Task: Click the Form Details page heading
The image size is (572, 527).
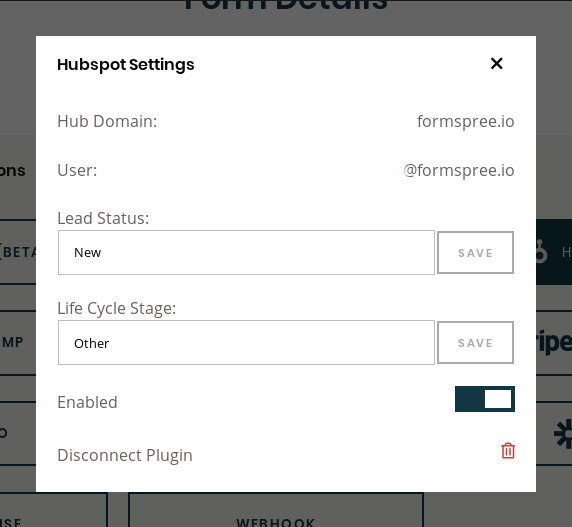Action: [285, 5]
